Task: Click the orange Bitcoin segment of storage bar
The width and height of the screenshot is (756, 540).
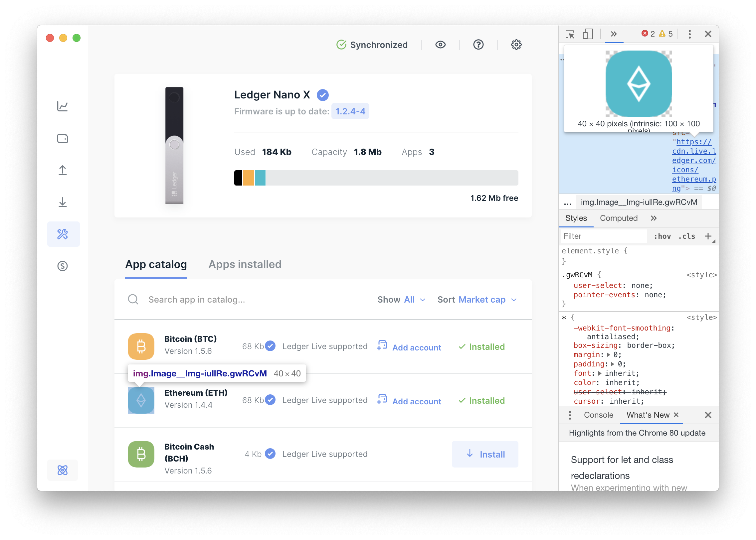Action: tap(249, 178)
